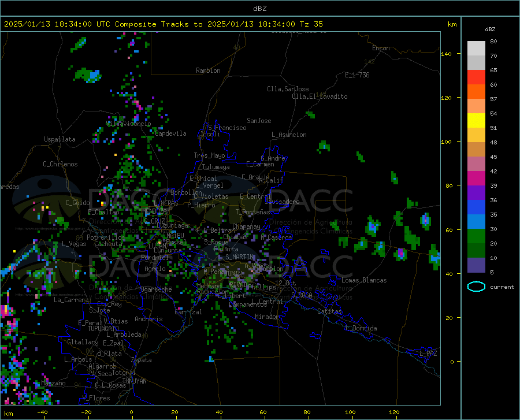This screenshot has width=520, height=420.
Task: Click the Clla.El_Cavadito label
Action: pyautogui.click(x=320, y=96)
